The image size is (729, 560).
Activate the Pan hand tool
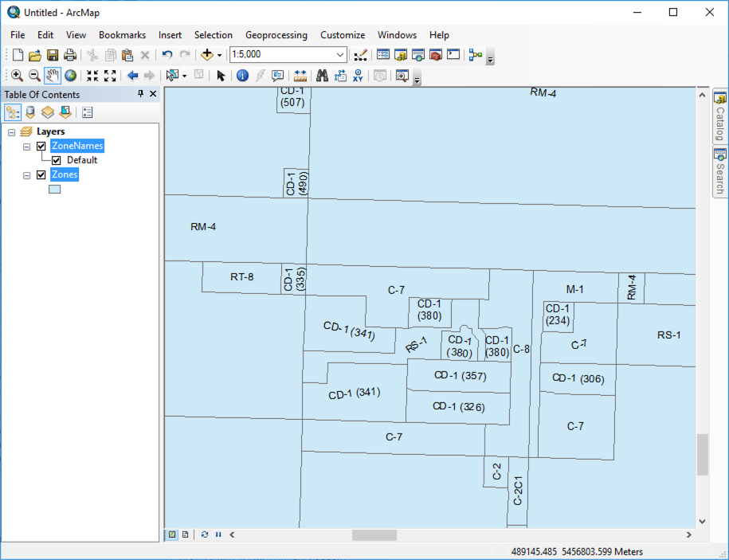[53, 76]
